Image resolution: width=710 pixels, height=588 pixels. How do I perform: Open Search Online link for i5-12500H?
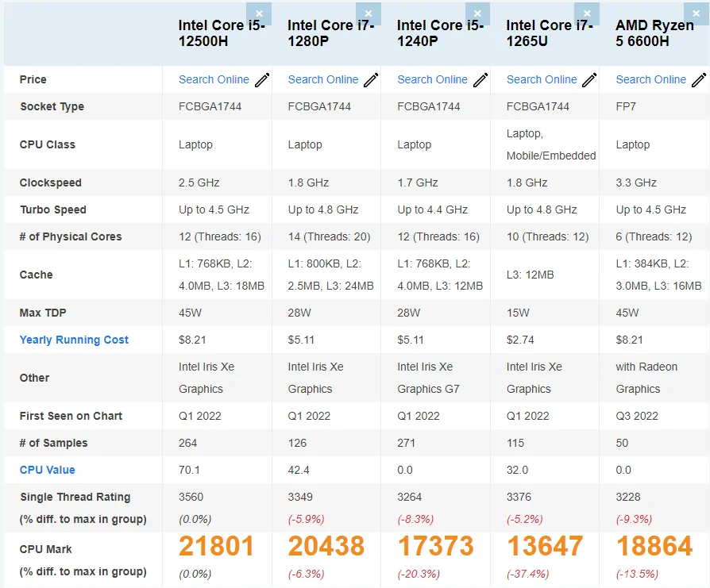pyautogui.click(x=214, y=79)
